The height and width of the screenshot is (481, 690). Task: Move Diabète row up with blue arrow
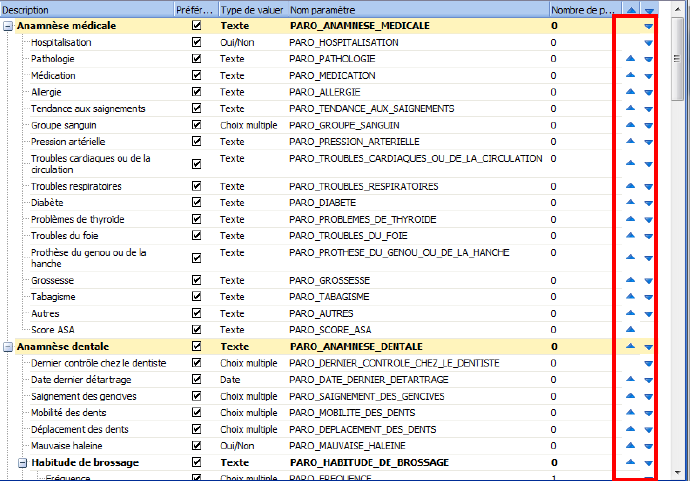pos(630,203)
